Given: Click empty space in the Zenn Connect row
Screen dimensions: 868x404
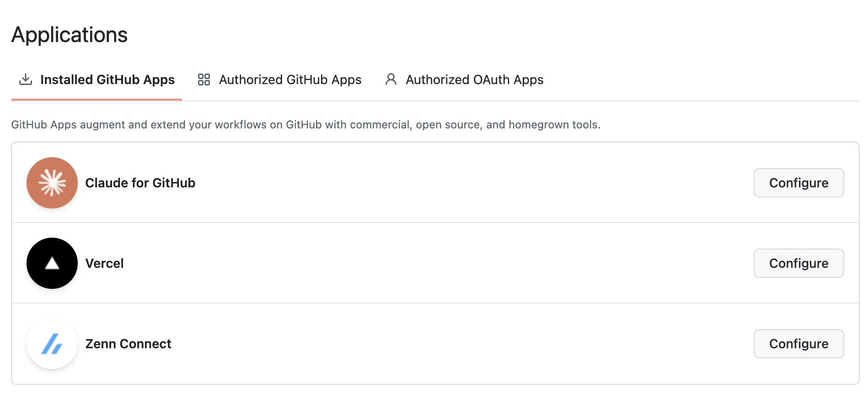Looking at the screenshot, I should [457, 344].
